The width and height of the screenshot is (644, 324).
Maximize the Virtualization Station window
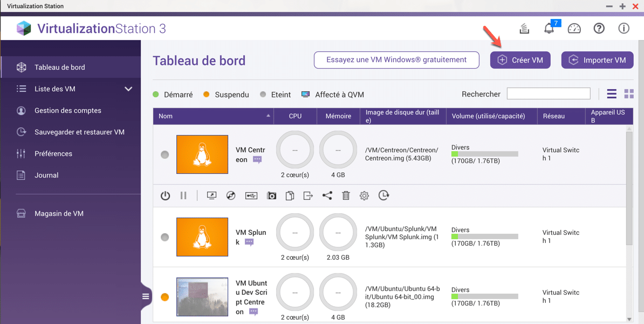pyautogui.click(x=622, y=6)
